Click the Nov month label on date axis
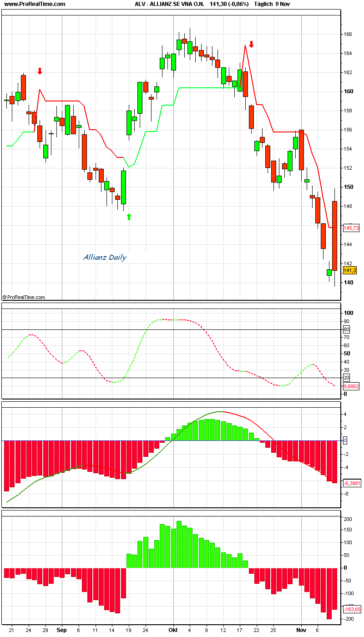This screenshot has height=637, width=364. tap(301, 630)
